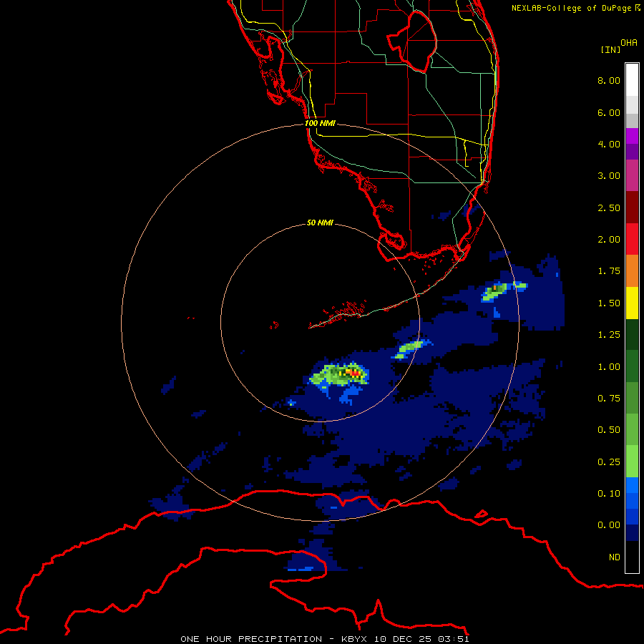Select the 2.00 legend value

[609, 240]
